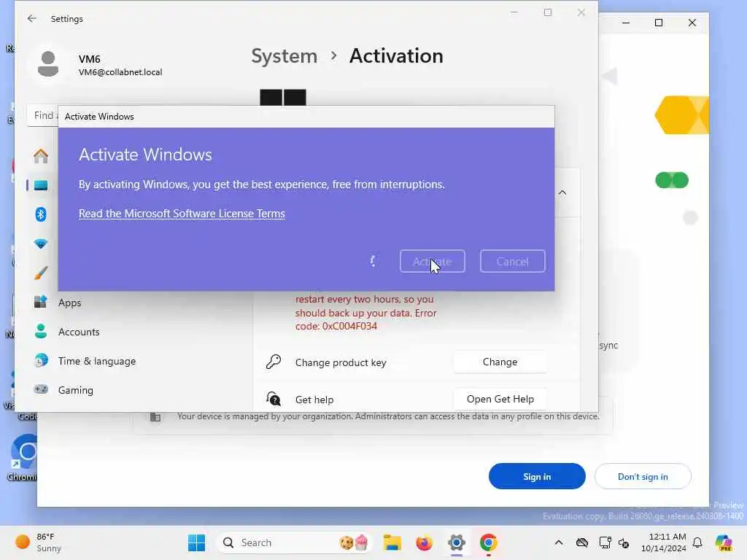Viewport: 747px width, 560px height.
Task: Open notifications bell icon
Action: point(697,542)
